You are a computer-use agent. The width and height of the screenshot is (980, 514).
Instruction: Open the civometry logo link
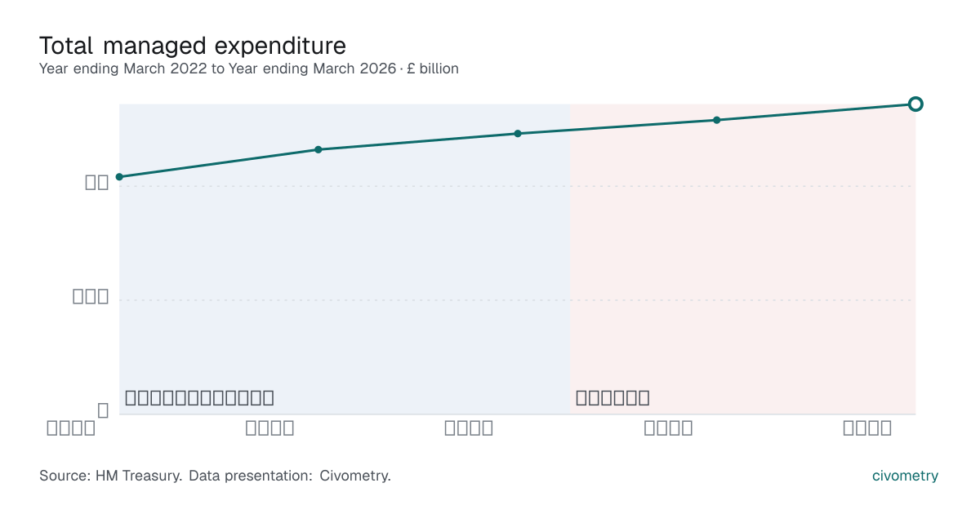click(x=906, y=476)
